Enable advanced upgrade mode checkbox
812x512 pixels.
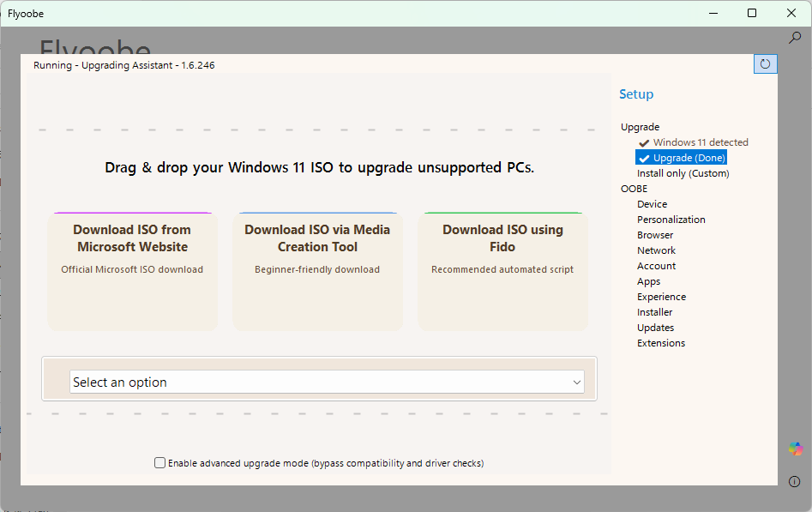tap(160, 463)
